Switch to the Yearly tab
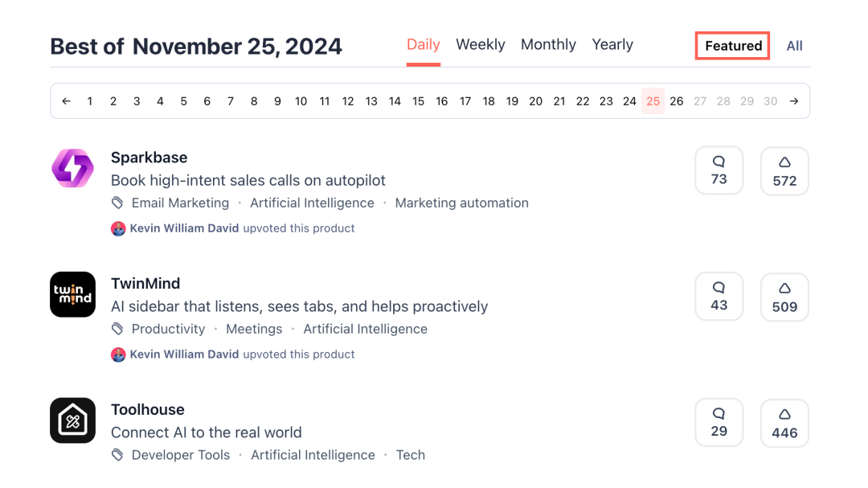The width and height of the screenshot is (868, 488). pos(612,45)
